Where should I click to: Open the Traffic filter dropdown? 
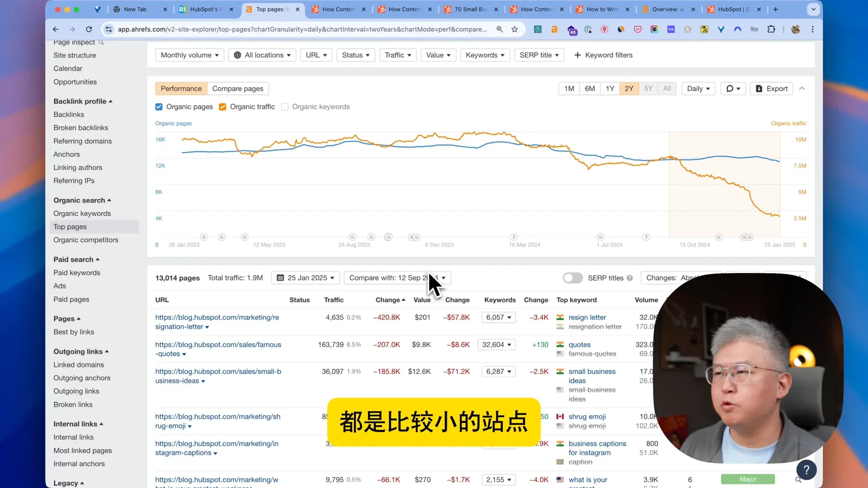coord(398,55)
